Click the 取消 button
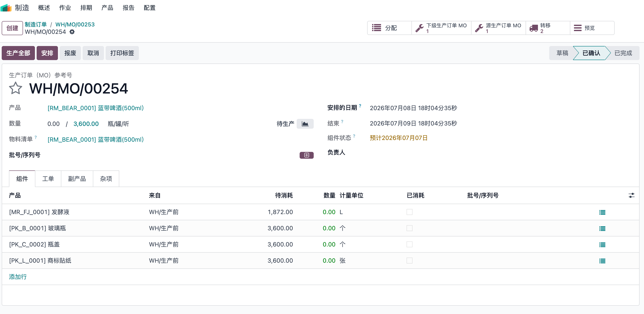 pos(93,53)
